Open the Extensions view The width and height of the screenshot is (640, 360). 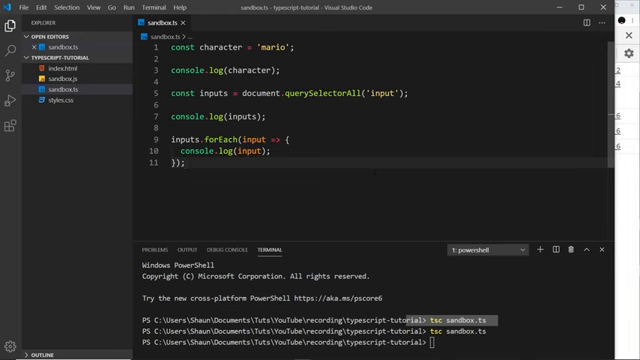pos(10,125)
